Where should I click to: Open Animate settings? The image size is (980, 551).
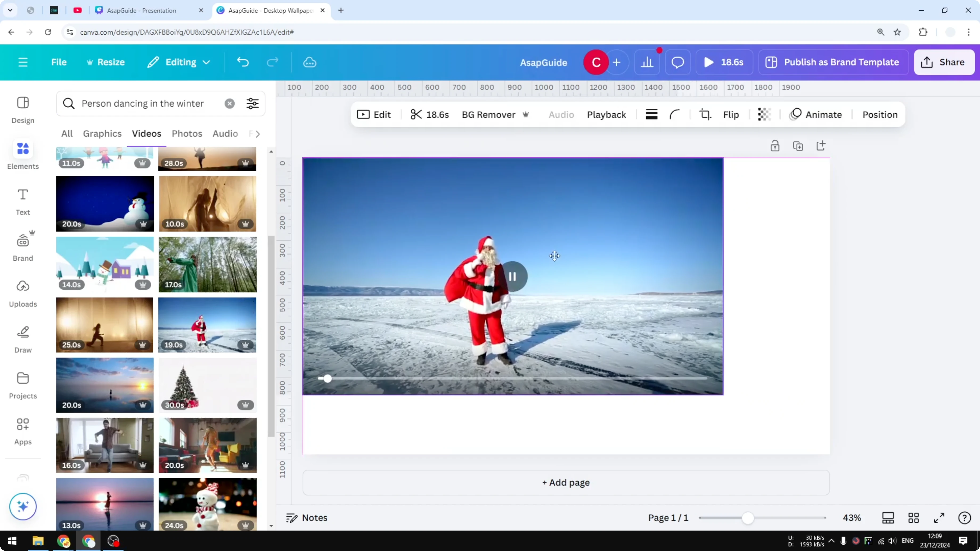click(816, 114)
